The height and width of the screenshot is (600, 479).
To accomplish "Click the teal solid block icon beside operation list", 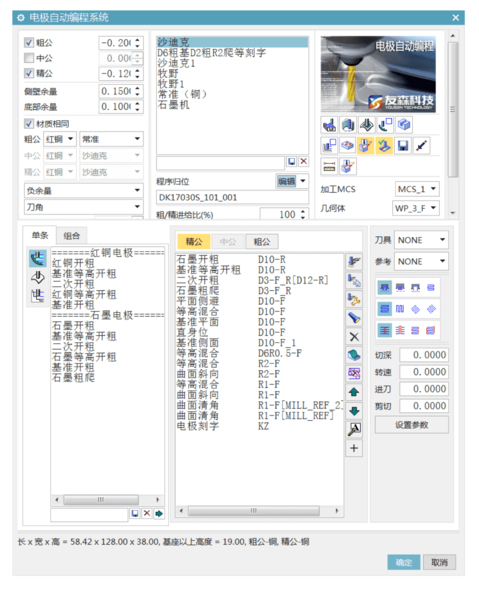I will pyautogui.click(x=354, y=355).
